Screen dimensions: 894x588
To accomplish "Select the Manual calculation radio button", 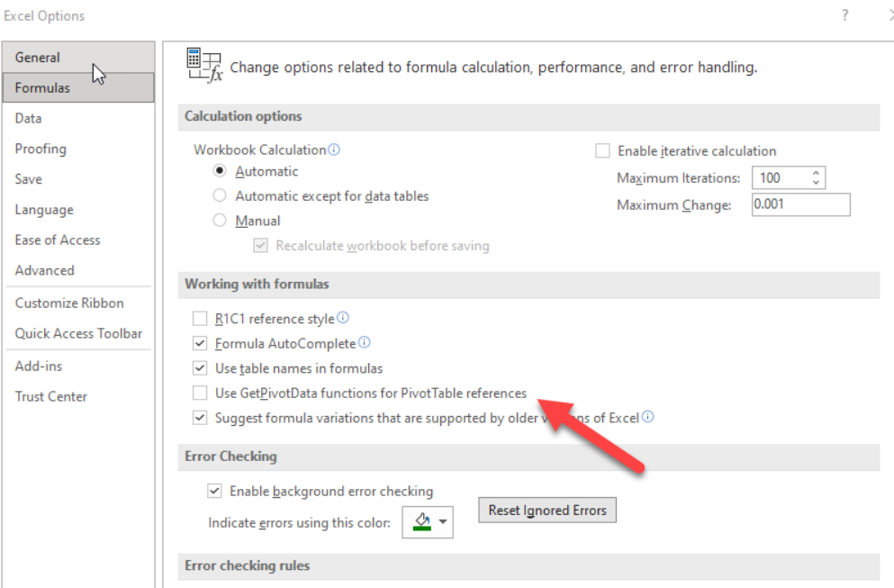I will tap(219, 220).
